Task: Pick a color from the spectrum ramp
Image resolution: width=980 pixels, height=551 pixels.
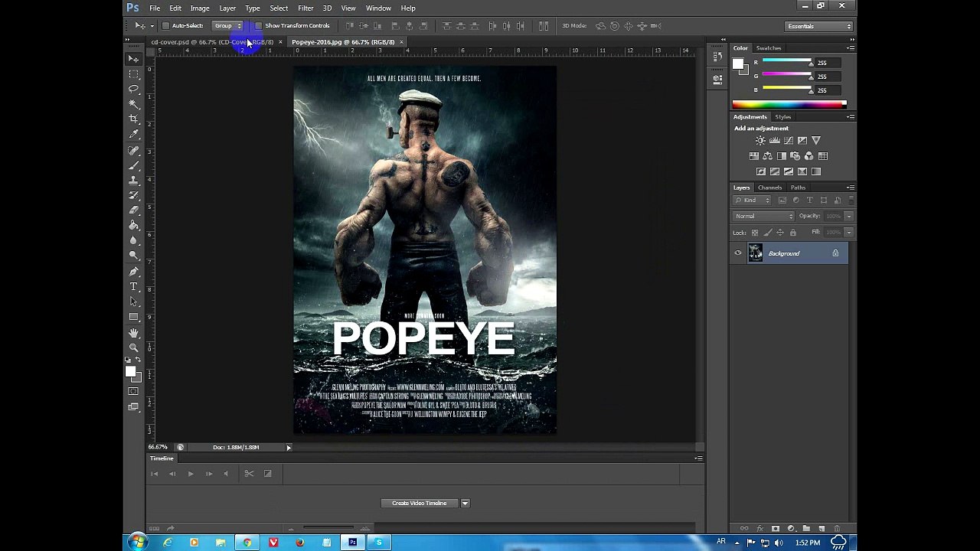Action: pos(789,104)
